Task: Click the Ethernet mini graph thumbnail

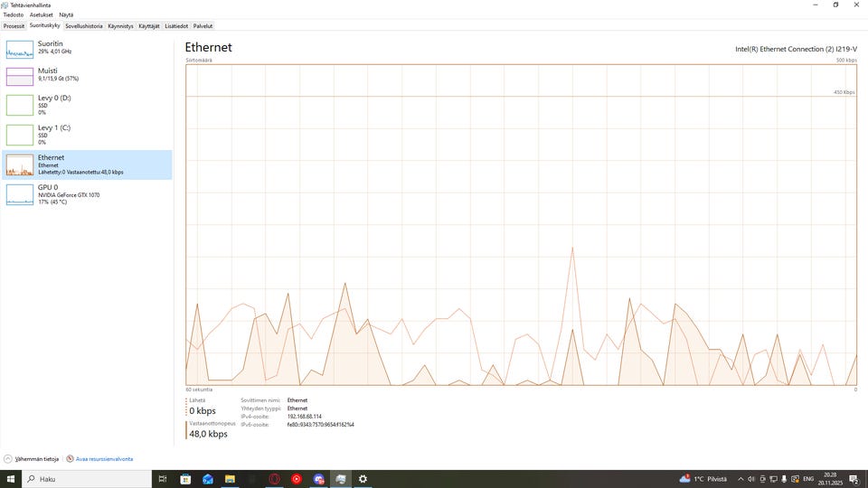Action: tap(20, 164)
